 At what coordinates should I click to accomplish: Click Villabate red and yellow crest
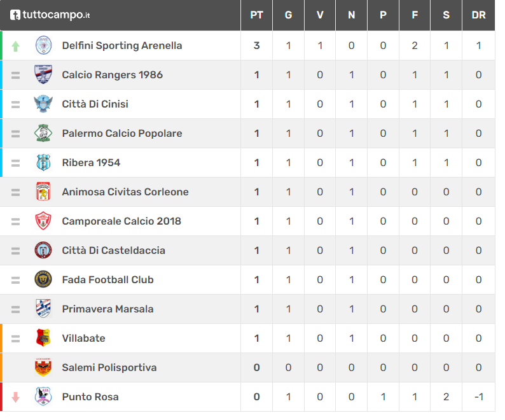43,338
